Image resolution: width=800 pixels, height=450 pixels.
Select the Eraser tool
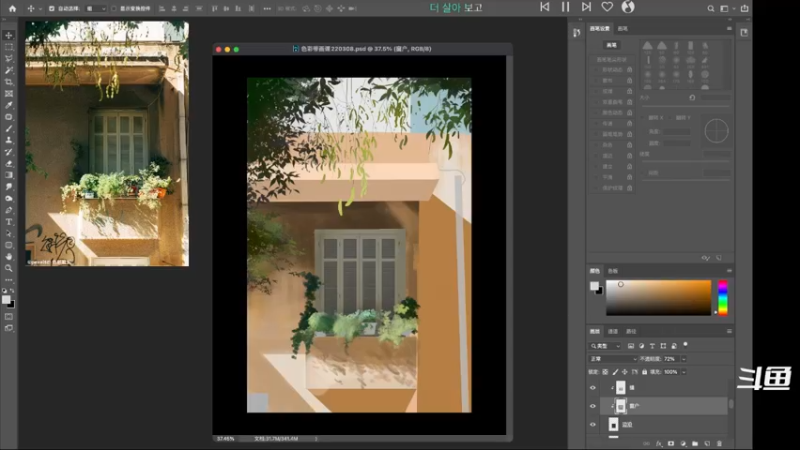point(9,164)
